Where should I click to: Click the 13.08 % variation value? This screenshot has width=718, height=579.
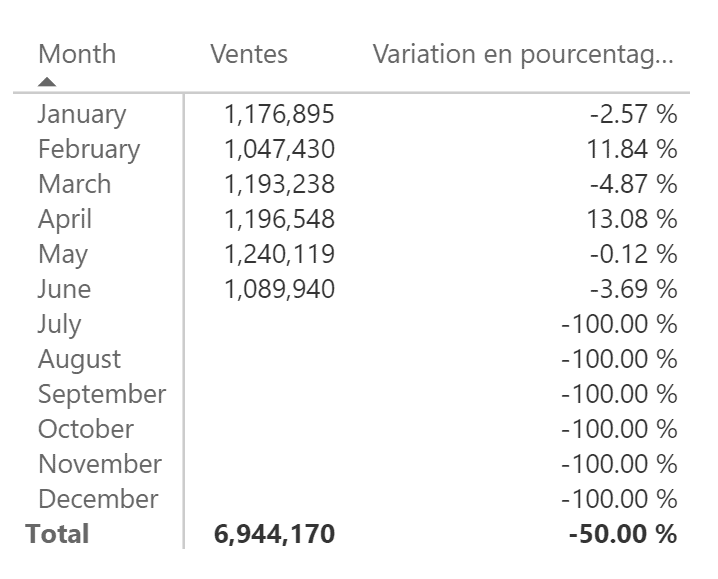[634, 219]
